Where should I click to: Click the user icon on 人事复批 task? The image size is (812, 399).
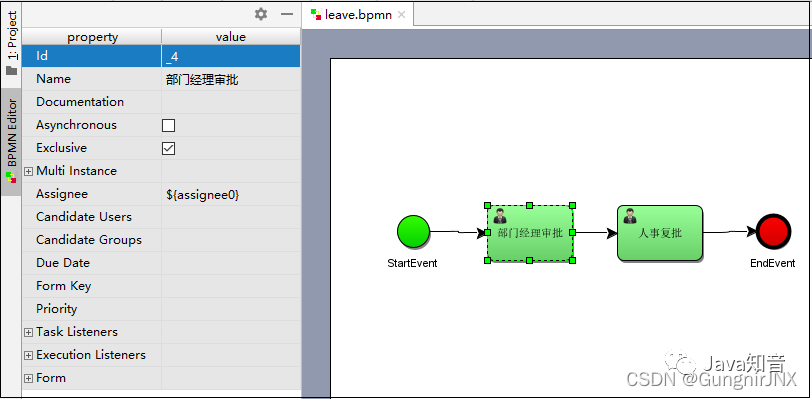click(x=630, y=216)
